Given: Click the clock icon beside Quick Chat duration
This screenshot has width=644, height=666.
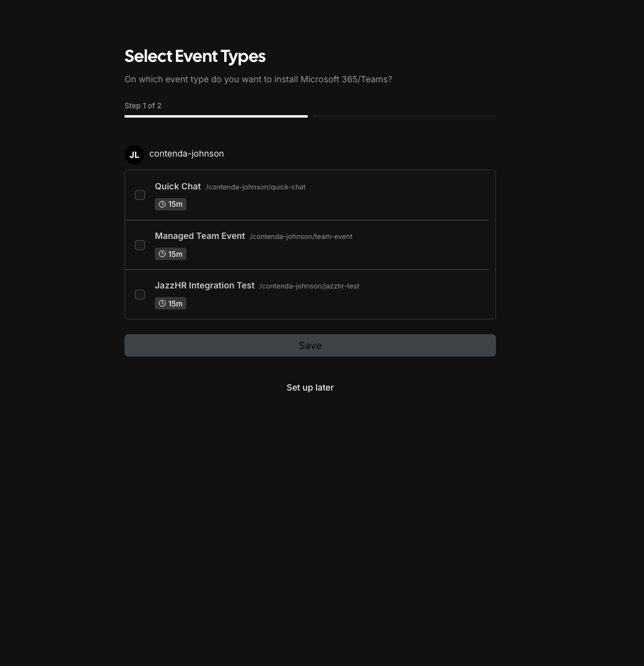Looking at the screenshot, I should coord(162,204).
